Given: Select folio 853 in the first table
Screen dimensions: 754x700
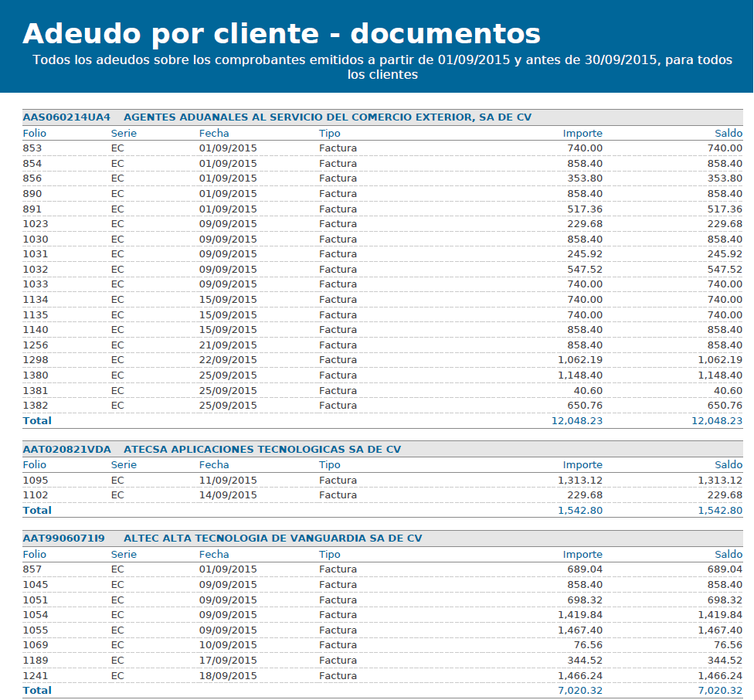Looking at the screenshot, I should (x=32, y=148).
